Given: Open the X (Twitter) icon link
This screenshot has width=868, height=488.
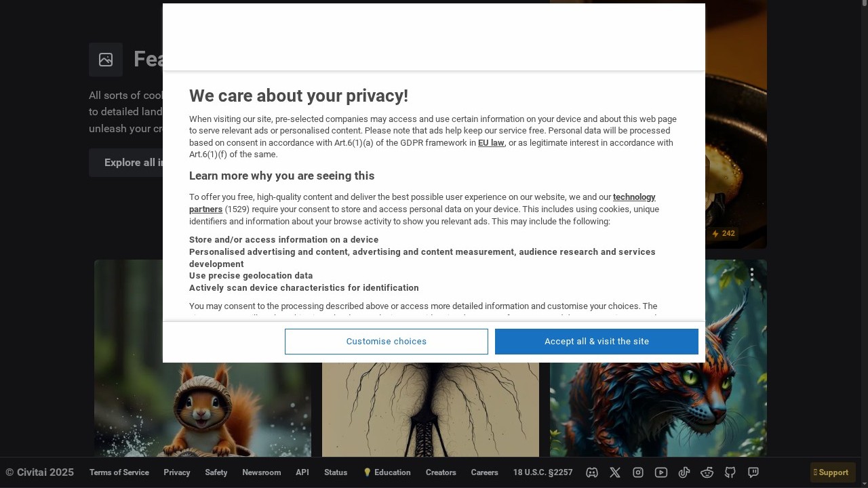Looking at the screenshot, I should coord(615,472).
